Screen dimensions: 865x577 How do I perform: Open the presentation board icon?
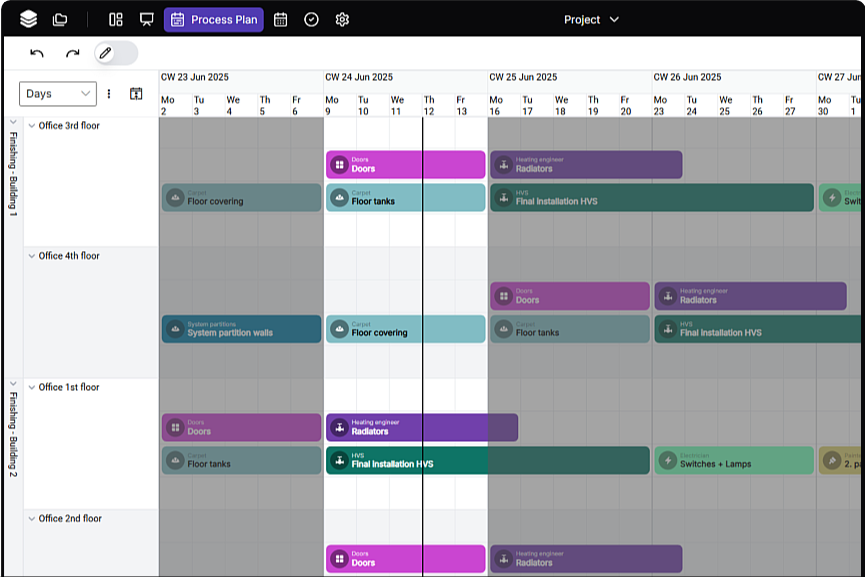coord(147,19)
